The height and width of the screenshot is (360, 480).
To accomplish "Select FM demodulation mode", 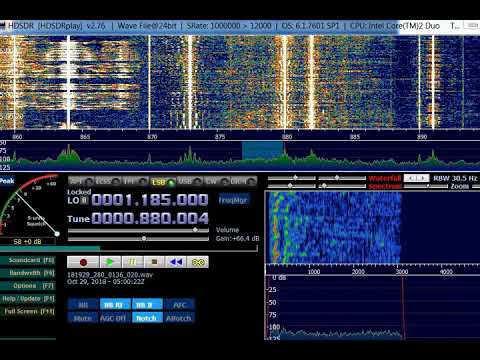I will point(135,181).
